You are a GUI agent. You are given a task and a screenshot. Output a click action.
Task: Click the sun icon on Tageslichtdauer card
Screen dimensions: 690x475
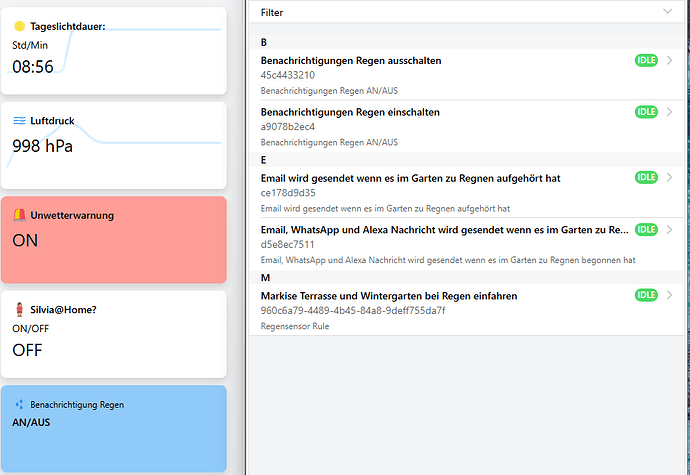(19, 26)
